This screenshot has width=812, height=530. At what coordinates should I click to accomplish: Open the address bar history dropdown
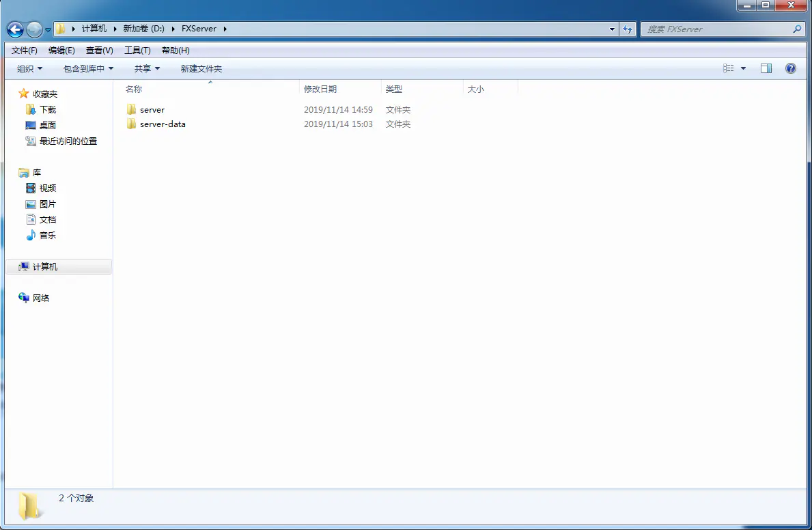(612, 29)
